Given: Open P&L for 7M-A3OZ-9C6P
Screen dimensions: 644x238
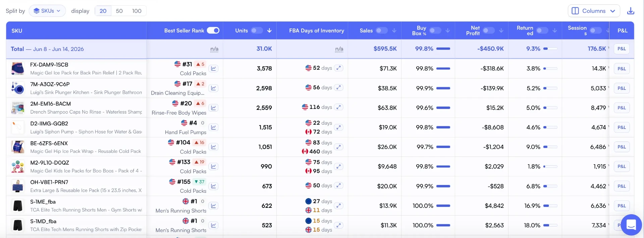Looking at the screenshot, I should pyautogui.click(x=622, y=88).
